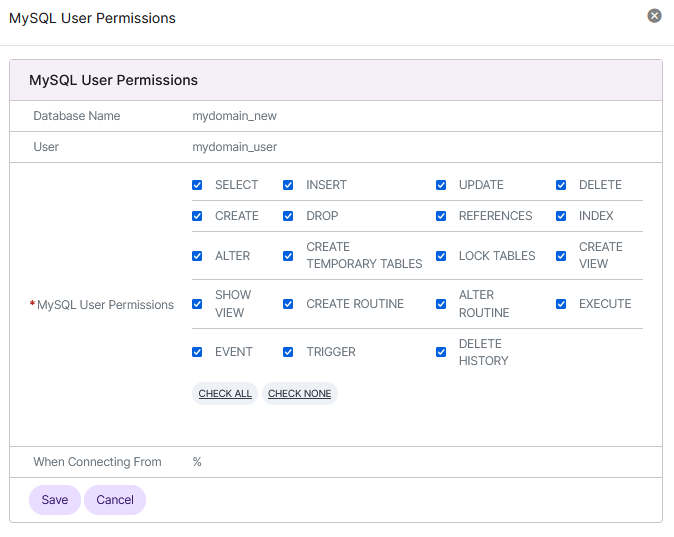Click the LOCK TABLES label
This screenshot has width=674, height=537.
[497, 256]
